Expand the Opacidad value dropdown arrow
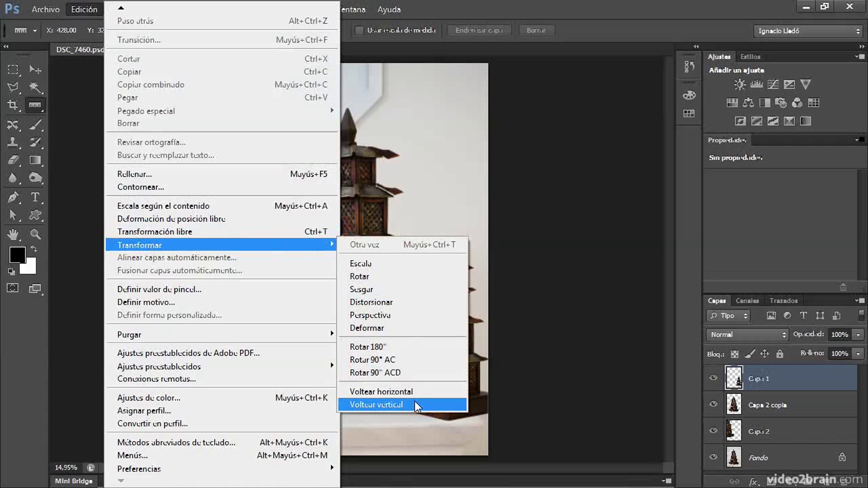This screenshot has height=488, width=868. click(858, 334)
